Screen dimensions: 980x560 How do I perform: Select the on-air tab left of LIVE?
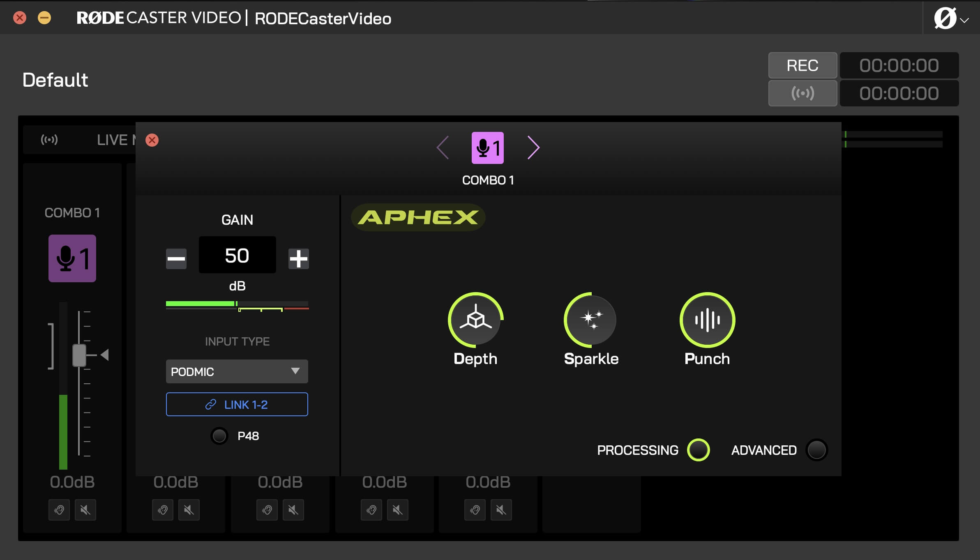[49, 140]
